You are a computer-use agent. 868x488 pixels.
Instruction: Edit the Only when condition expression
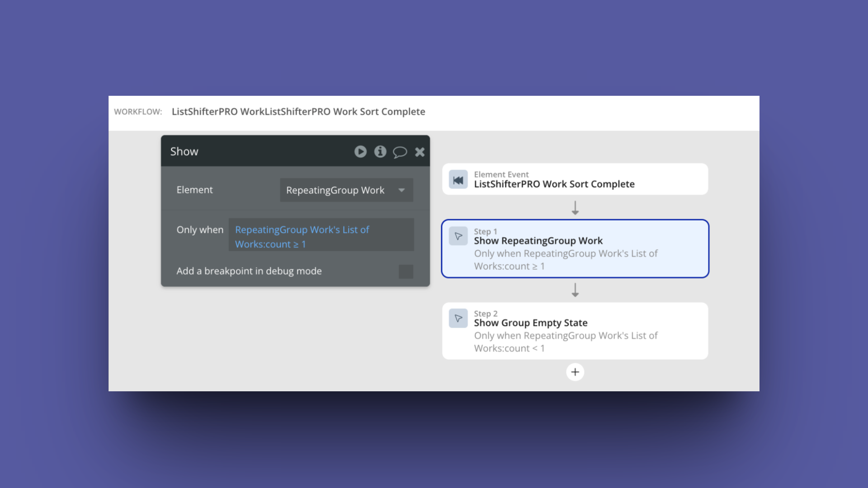pyautogui.click(x=321, y=235)
